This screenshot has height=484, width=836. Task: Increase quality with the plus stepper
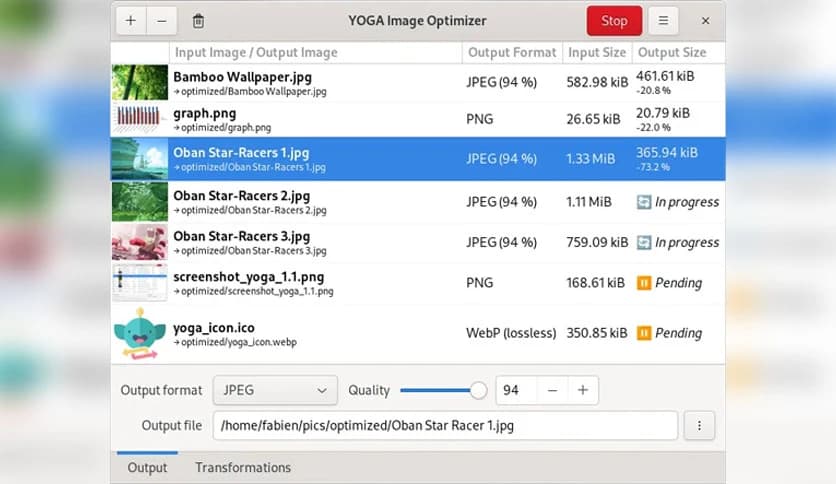click(x=583, y=390)
